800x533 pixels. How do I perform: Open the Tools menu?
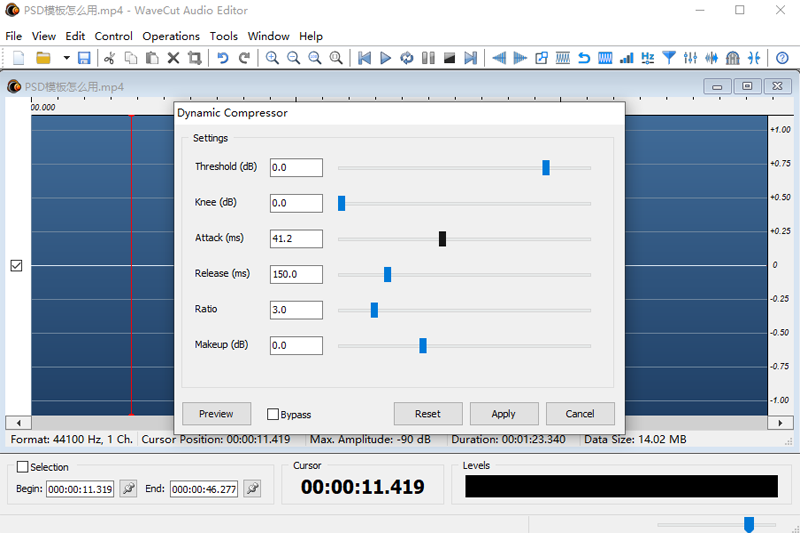tap(224, 36)
